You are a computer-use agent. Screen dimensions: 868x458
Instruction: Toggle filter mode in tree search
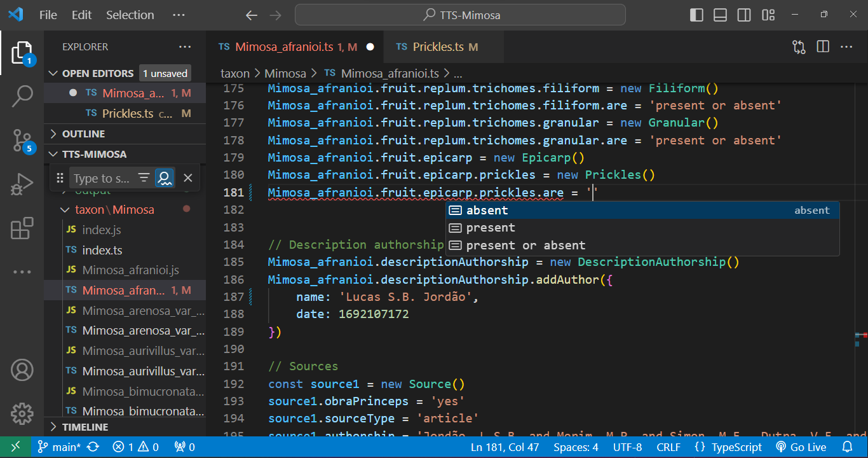click(144, 178)
